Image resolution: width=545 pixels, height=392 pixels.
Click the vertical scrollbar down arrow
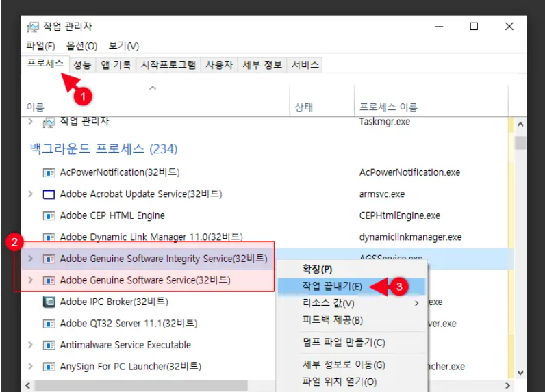(520, 374)
